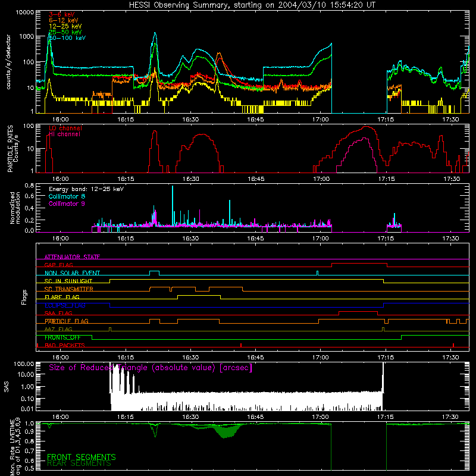Click the AAZ FLAG label
Viewport: 476px width, 476px height.
[x=58, y=329]
